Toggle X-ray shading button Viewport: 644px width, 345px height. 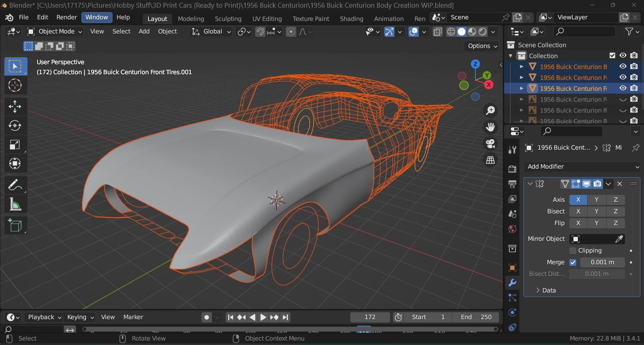coord(438,31)
